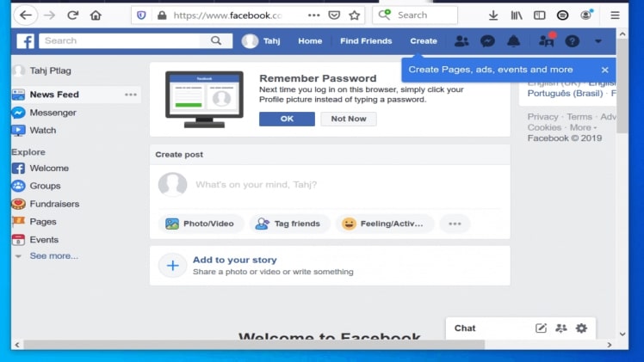
Task: Open Fundraisers in the left sidebar
Action: [x=54, y=204]
